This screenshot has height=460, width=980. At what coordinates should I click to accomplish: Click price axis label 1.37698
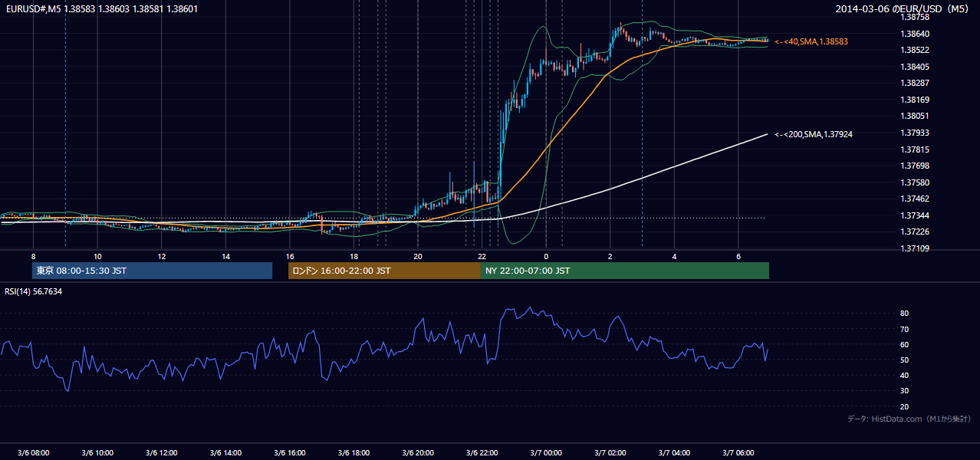pos(914,166)
